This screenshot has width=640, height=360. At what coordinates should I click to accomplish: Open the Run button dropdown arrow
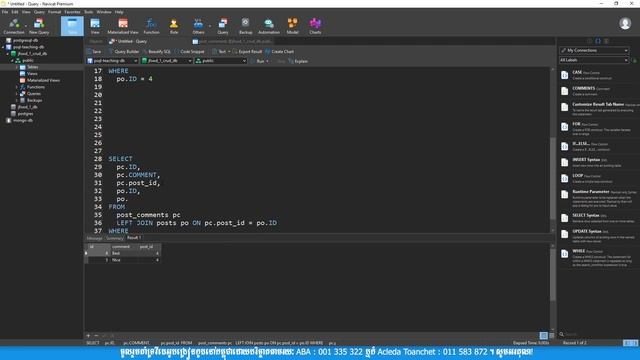click(x=267, y=61)
